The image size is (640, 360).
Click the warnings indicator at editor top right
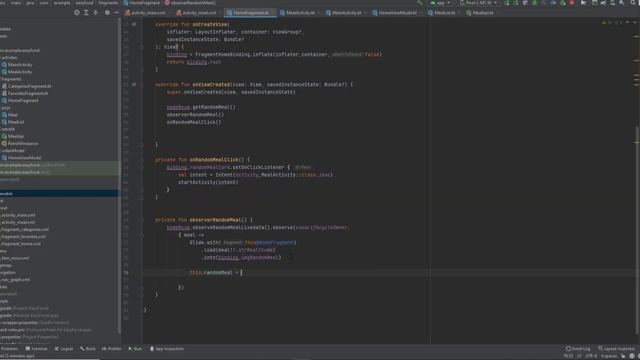pos(611,22)
